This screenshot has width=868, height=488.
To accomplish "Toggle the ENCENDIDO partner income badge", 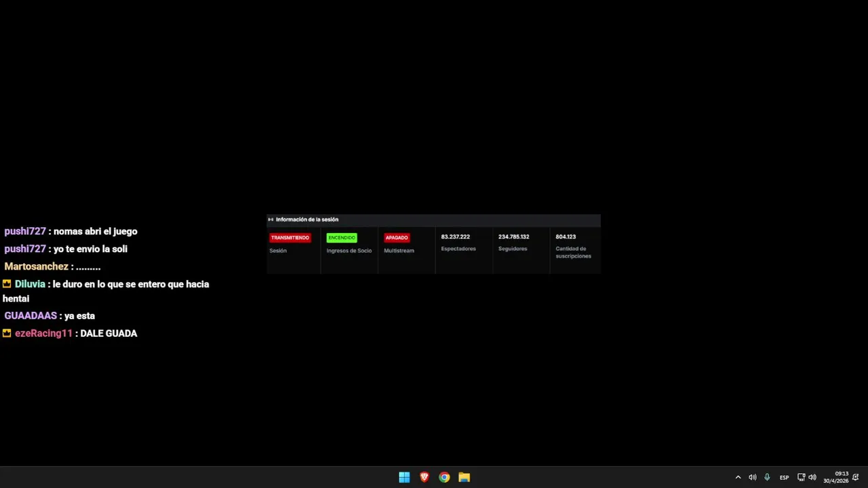I will point(342,238).
